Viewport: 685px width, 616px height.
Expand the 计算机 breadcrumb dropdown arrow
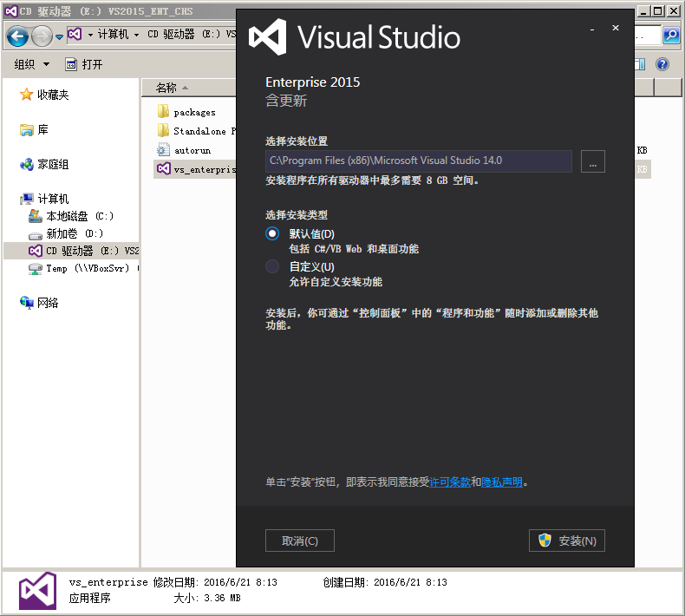click(136, 35)
